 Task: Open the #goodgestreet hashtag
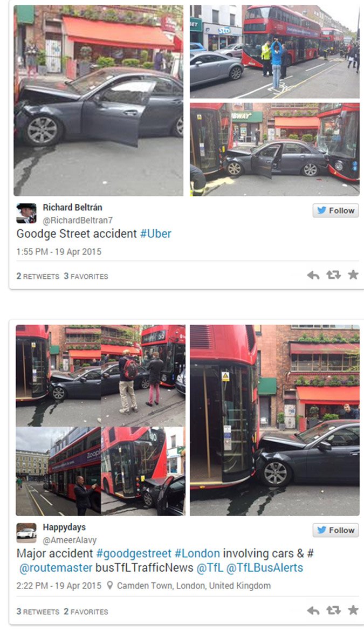[x=134, y=554]
